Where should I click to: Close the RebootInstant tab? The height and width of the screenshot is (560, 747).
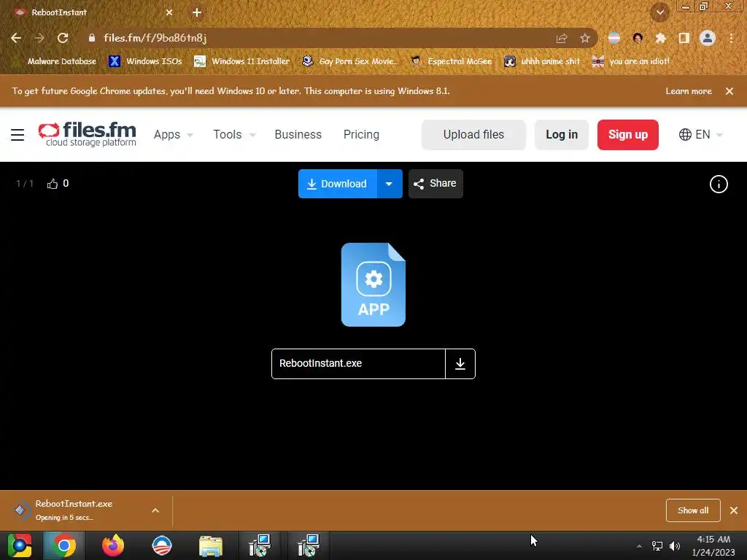[x=169, y=12]
